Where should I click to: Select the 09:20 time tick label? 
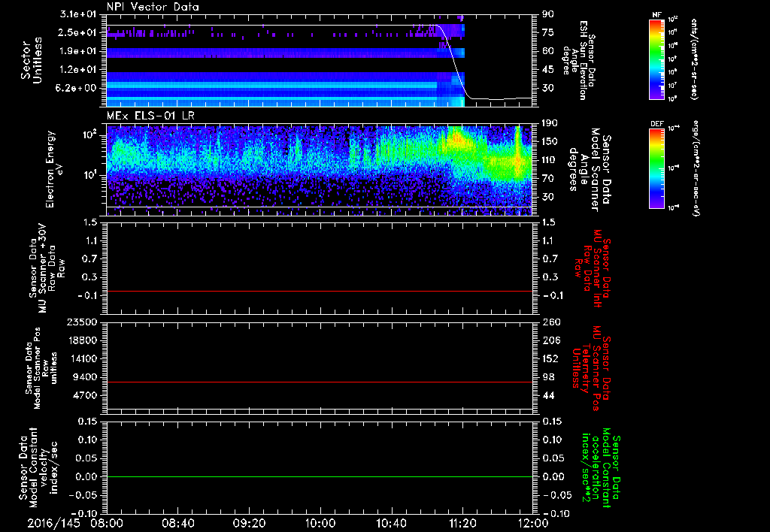point(249,522)
